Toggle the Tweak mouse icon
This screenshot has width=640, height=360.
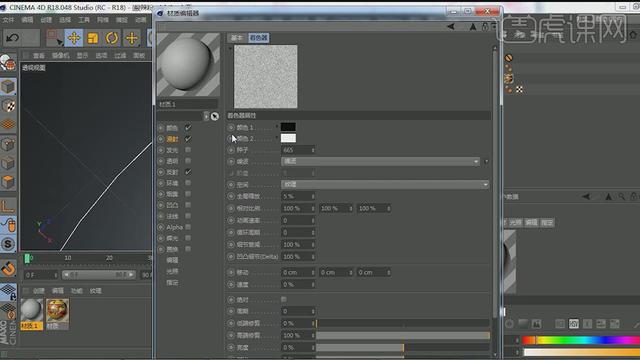click(x=8, y=225)
